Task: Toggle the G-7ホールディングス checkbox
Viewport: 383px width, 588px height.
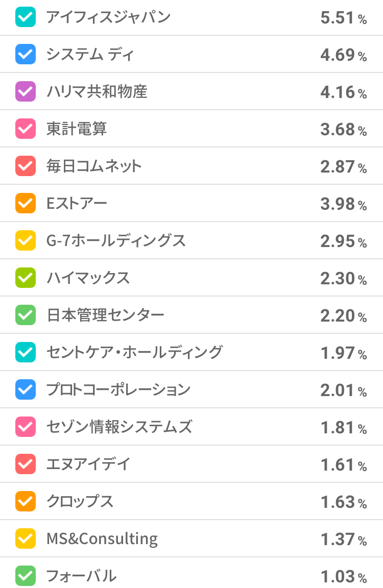Action: (x=26, y=241)
